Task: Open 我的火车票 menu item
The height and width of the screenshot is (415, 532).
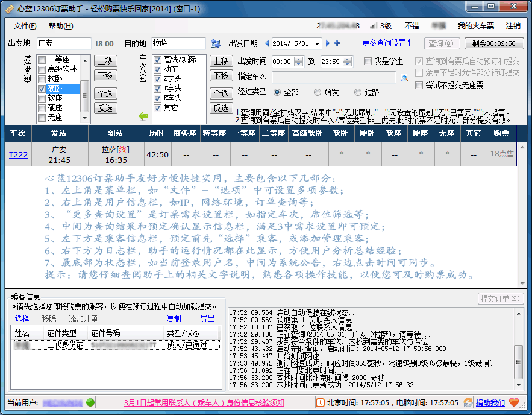Action: point(476,26)
